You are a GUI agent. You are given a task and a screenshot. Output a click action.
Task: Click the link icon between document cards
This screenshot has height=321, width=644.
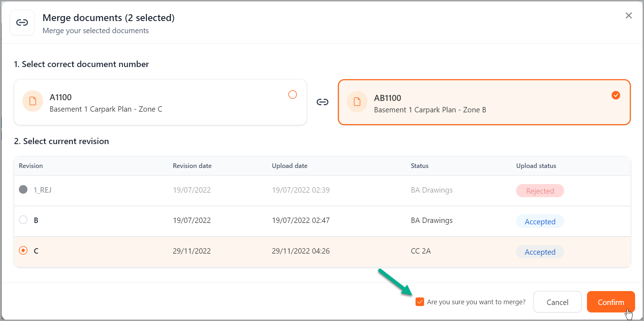322,102
